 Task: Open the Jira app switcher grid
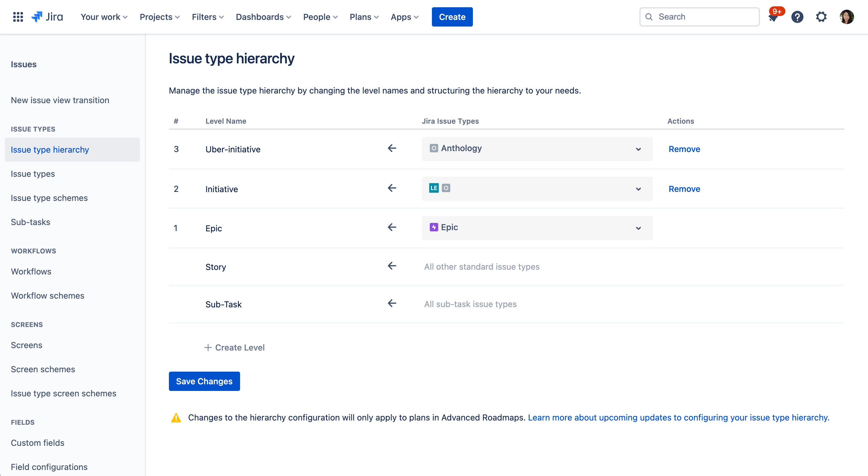pyautogui.click(x=18, y=17)
